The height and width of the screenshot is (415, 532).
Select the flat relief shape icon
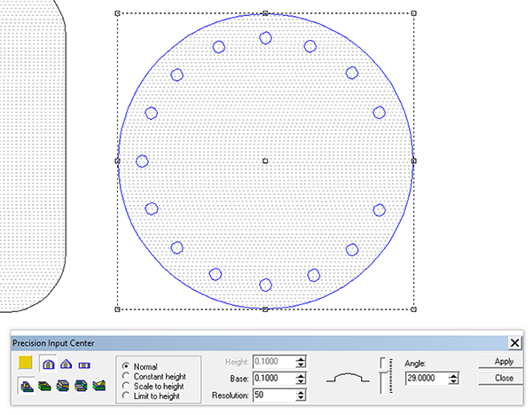pos(84,365)
